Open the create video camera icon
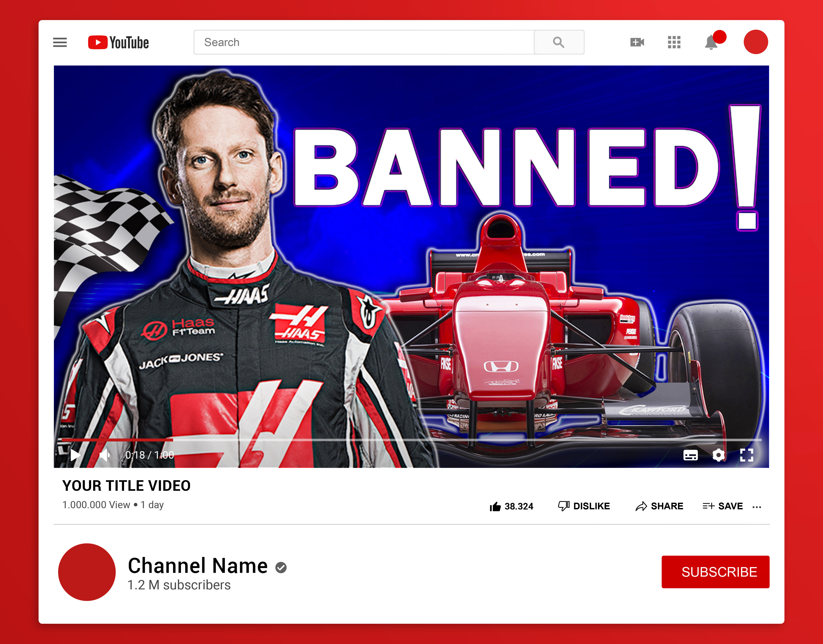The width and height of the screenshot is (823, 644). tap(637, 42)
